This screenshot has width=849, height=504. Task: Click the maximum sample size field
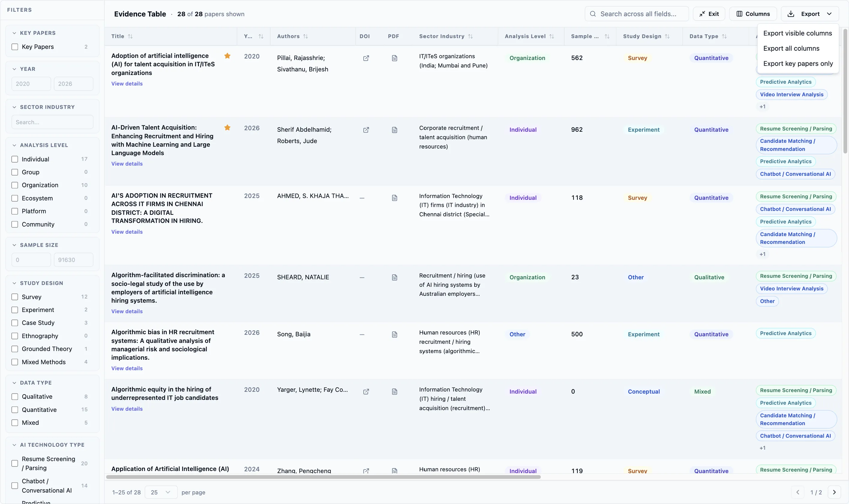(x=73, y=260)
